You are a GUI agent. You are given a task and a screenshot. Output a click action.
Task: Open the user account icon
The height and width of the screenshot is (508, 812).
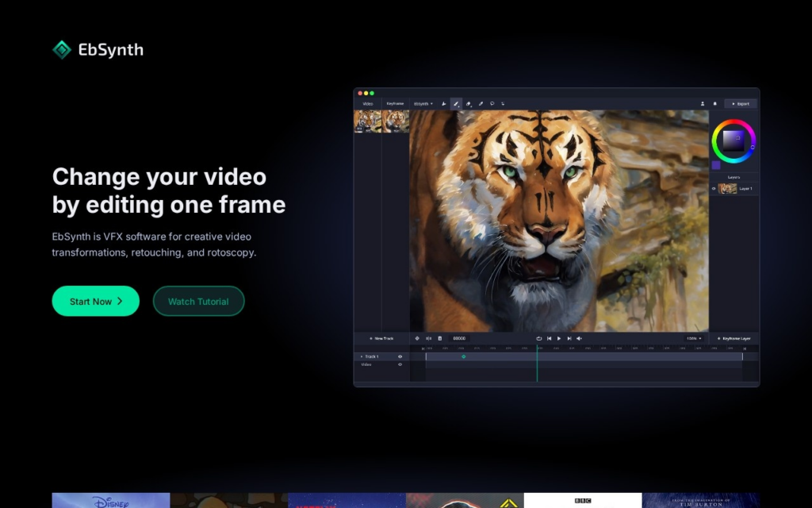pyautogui.click(x=703, y=104)
